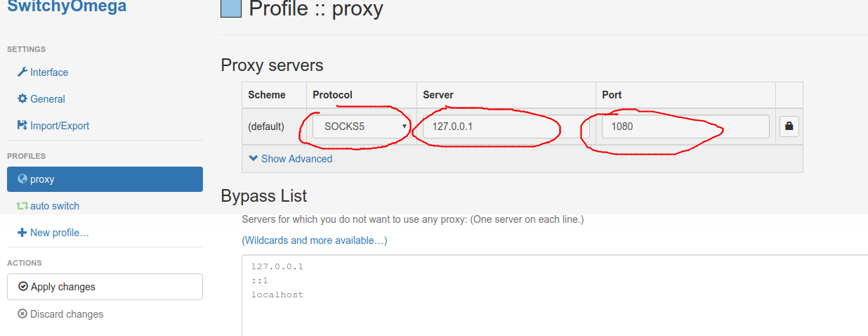Click the Scheme column header
The height and width of the screenshot is (336, 868).
[x=274, y=95]
